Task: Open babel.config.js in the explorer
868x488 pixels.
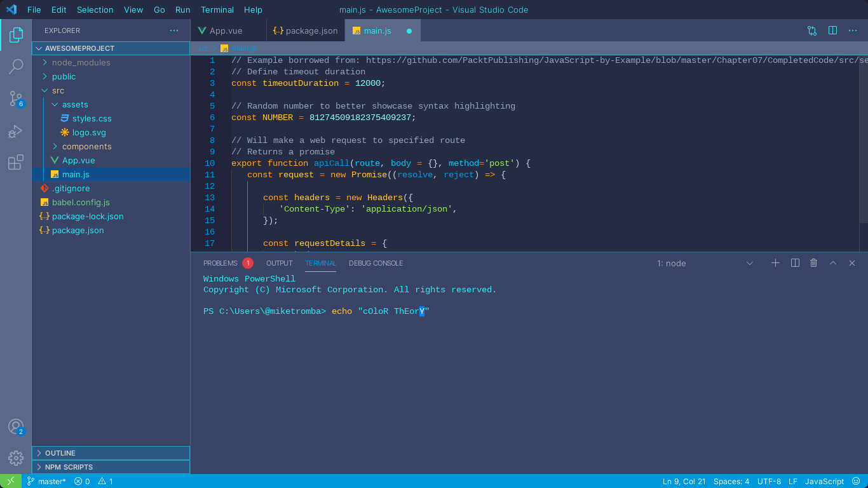Action: [x=111, y=202]
